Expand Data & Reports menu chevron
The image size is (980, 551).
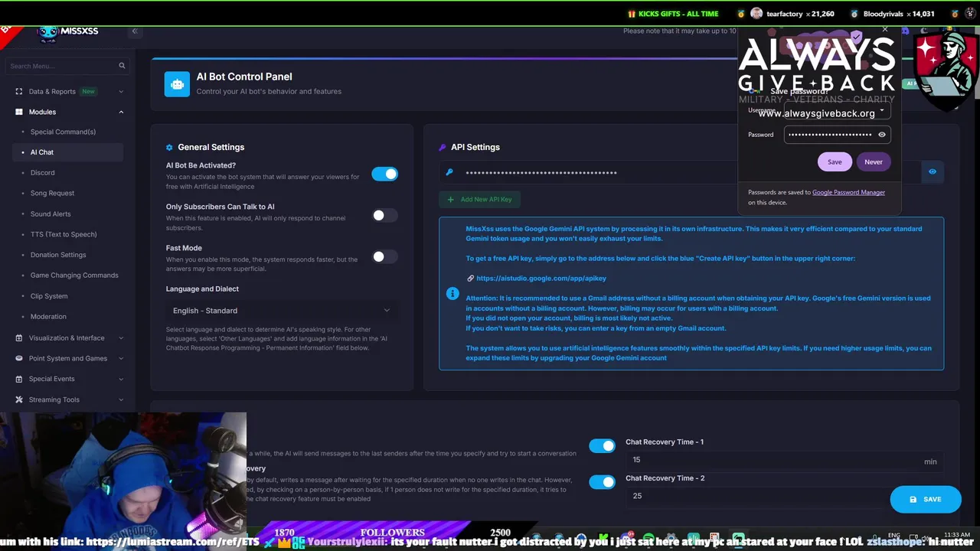pyautogui.click(x=121, y=92)
